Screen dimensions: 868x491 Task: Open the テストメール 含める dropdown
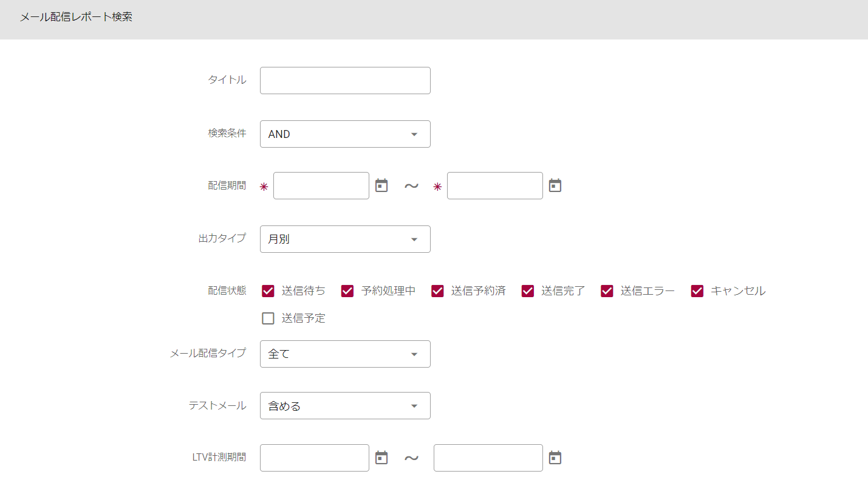click(345, 406)
